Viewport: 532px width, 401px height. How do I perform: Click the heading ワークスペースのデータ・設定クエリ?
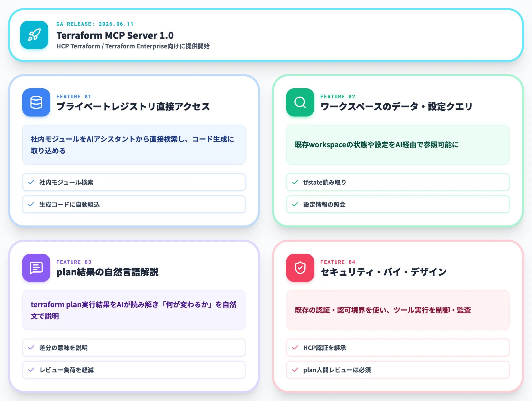tap(396, 107)
